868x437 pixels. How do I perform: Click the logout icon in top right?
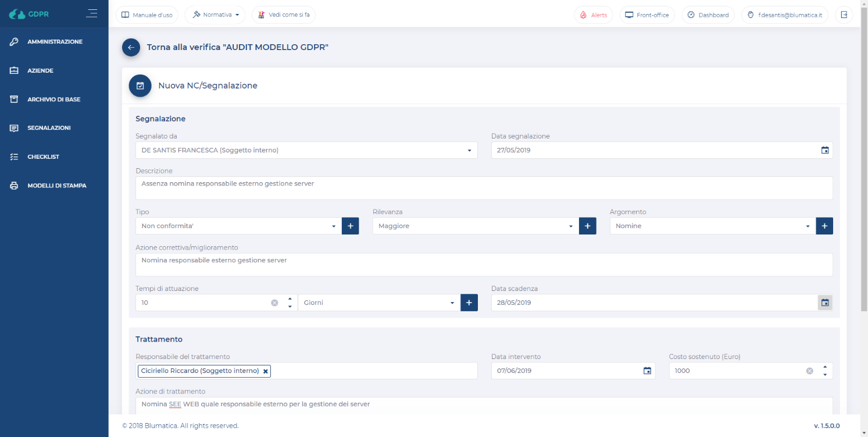(844, 15)
